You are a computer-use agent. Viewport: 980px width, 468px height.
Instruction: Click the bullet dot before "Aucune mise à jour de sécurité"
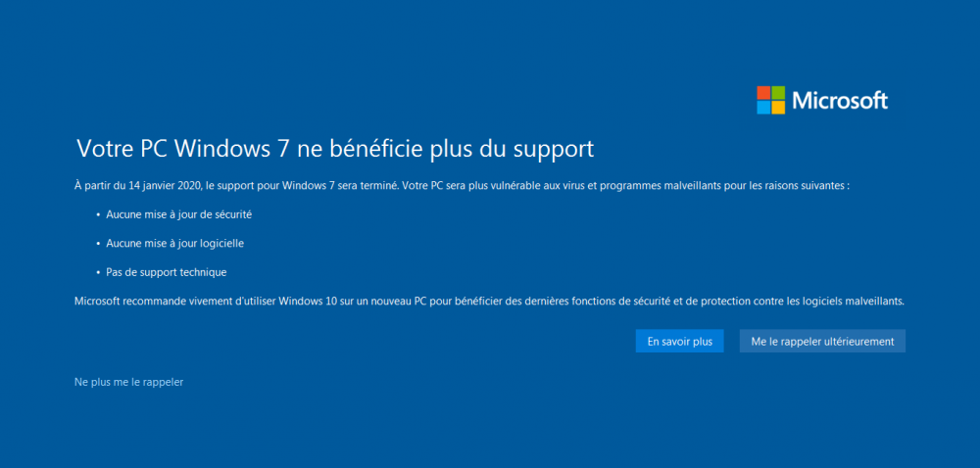pyautogui.click(x=98, y=213)
